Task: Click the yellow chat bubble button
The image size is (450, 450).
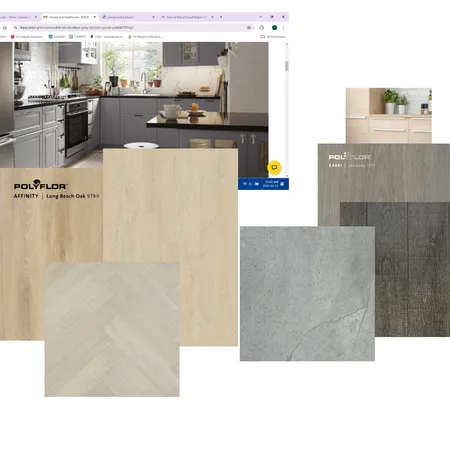Action: point(274,167)
